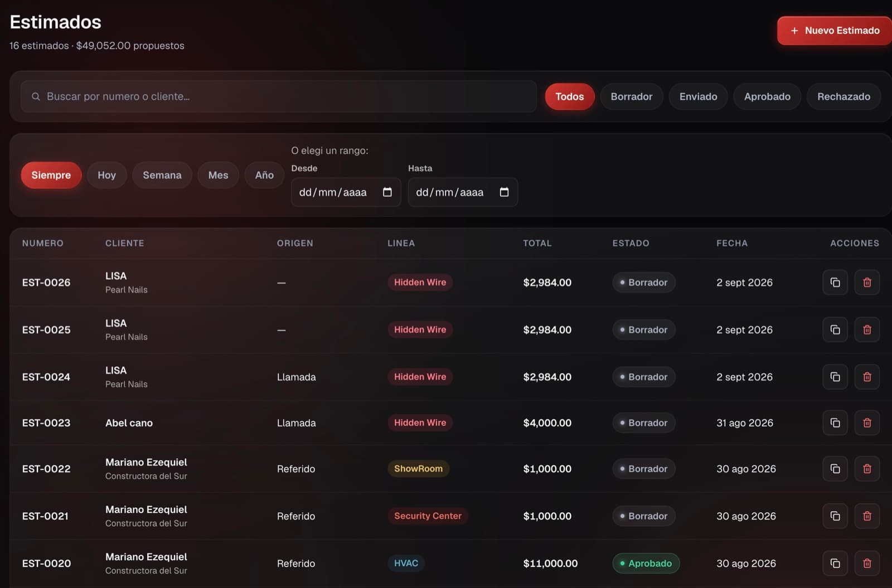Click the TOTAL column header
Viewport: 892px width, 588px height.
[x=537, y=243]
